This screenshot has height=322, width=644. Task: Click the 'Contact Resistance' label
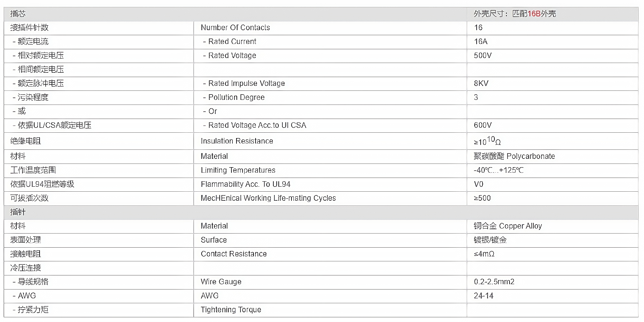point(234,254)
